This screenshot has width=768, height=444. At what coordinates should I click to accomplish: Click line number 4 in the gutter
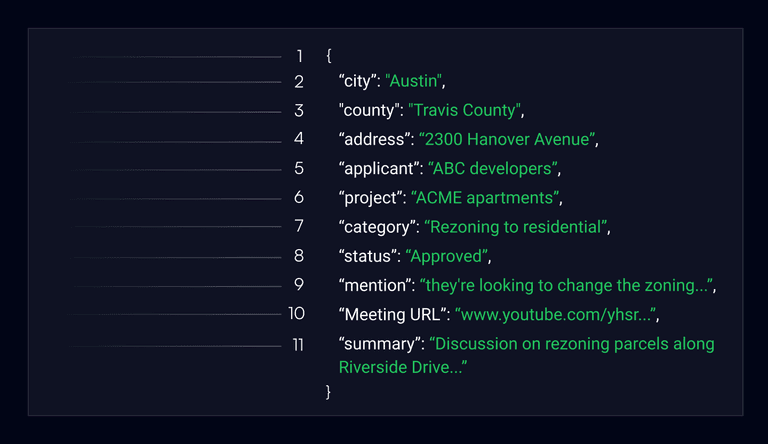tap(299, 139)
